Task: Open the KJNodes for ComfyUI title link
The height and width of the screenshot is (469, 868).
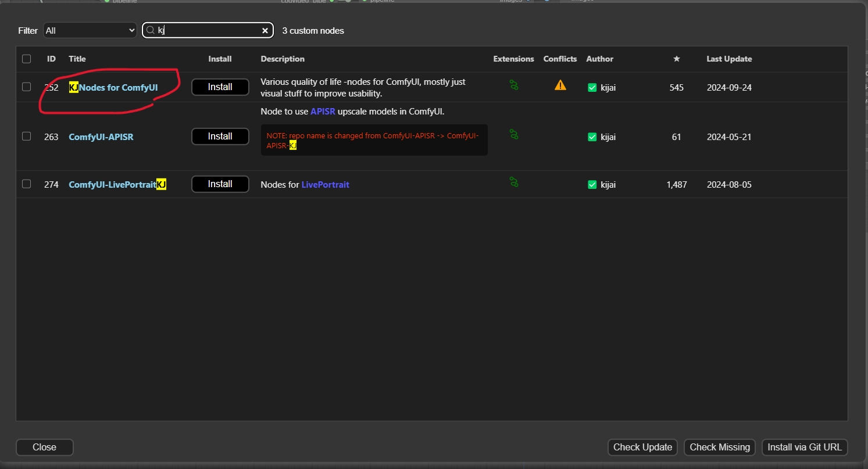Action: point(113,88)
